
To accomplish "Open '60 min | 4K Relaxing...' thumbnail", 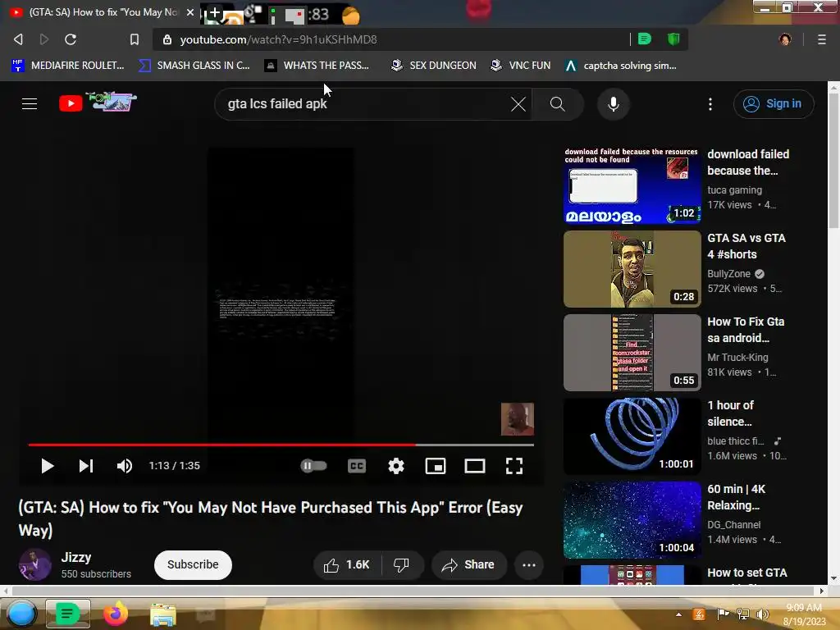I will click(x=632, y=519).
